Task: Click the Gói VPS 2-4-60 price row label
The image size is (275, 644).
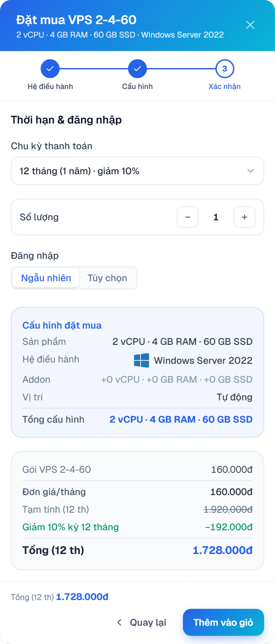Action: 57,469
